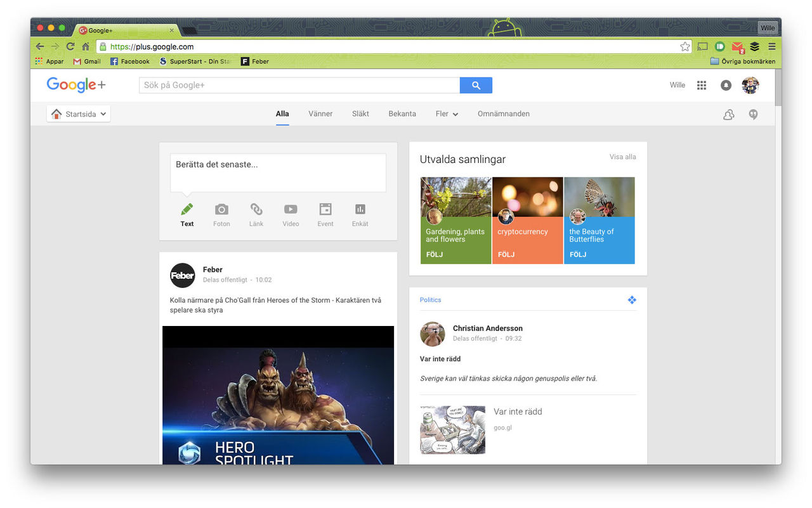This screenshot has width=812, height=508.
Task: Open the Politics collection link
Action: pyautogui.click(x=430, y=300)
